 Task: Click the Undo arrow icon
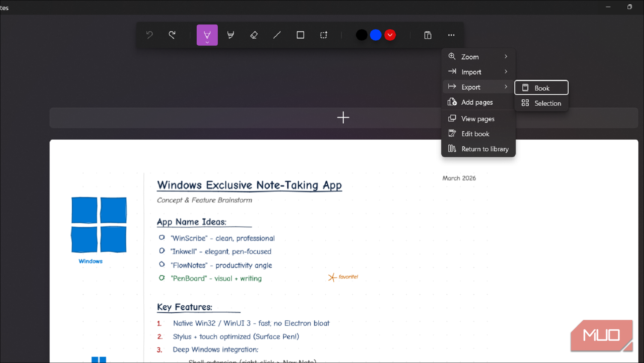point(149,35)
